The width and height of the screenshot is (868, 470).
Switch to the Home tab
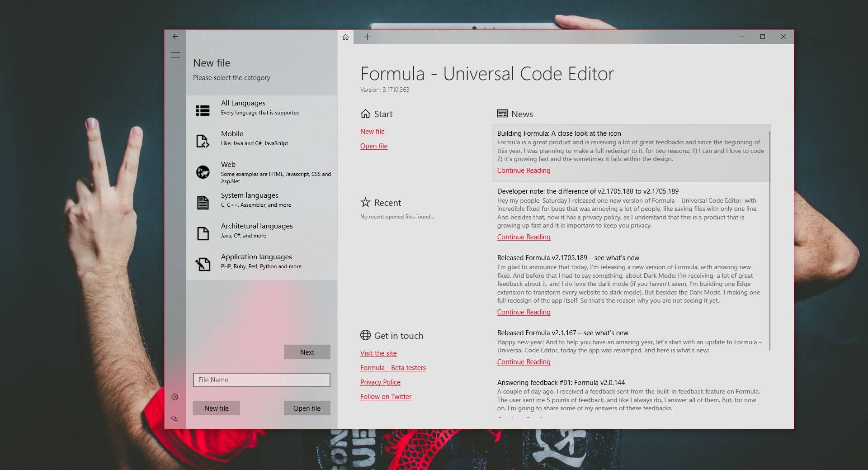coord(345,37)
